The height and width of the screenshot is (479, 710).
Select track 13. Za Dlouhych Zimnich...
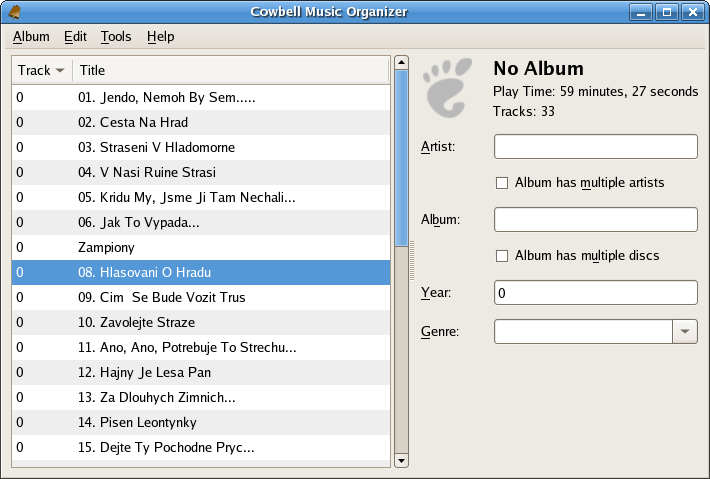pos(201,397)
